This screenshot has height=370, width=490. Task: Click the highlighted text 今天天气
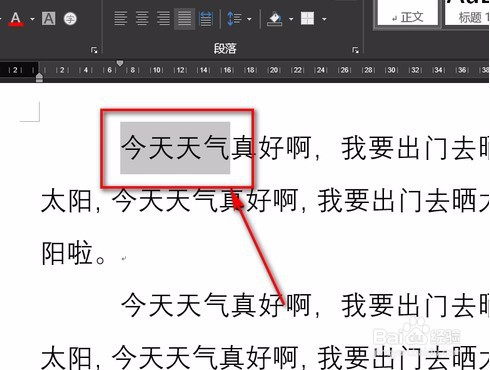(175, 148)
